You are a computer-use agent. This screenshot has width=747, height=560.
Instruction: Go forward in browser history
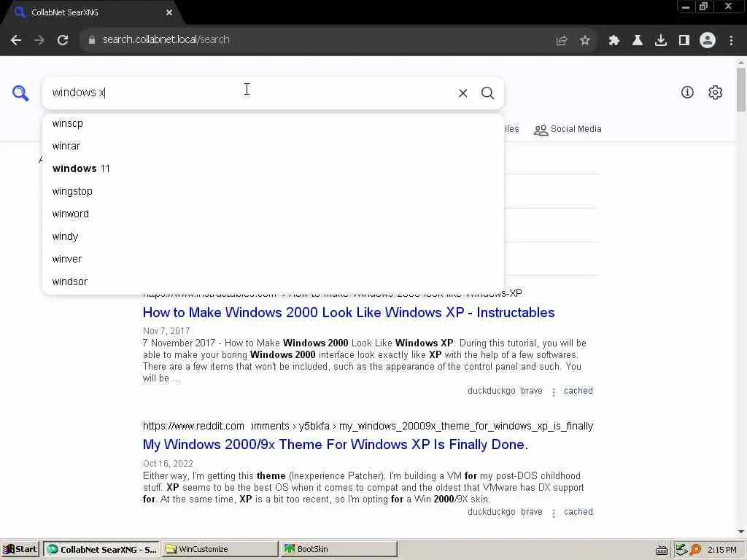click(39, 40)
